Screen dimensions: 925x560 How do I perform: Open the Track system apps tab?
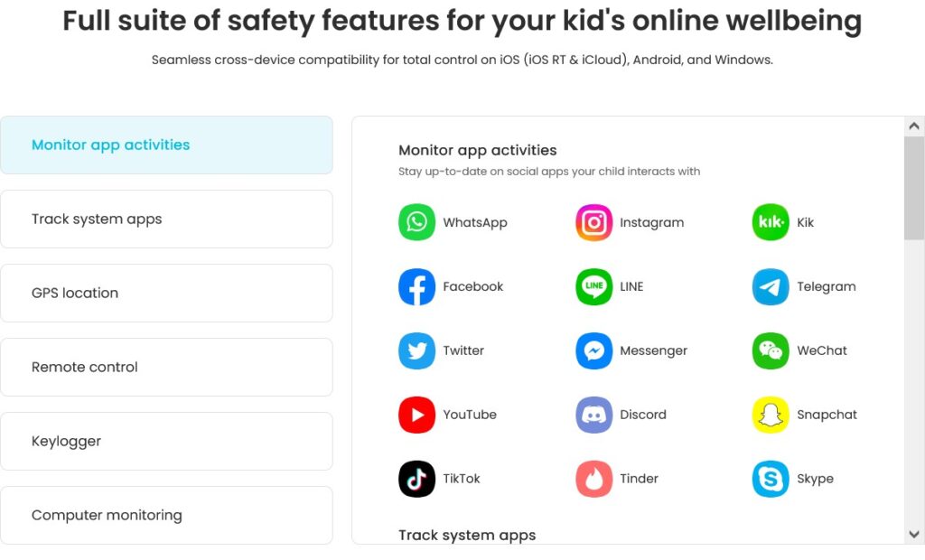pyautogui.click(x=166, y=219)
